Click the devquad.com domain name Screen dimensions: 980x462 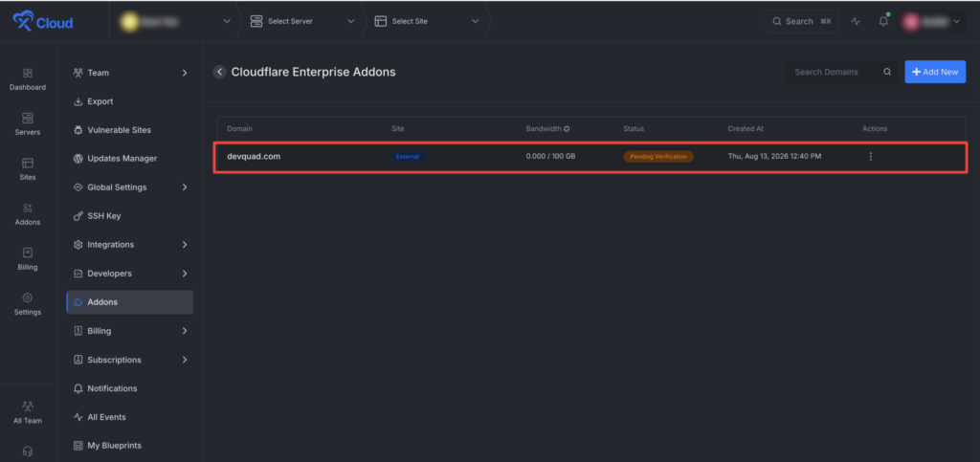(254, 157)
